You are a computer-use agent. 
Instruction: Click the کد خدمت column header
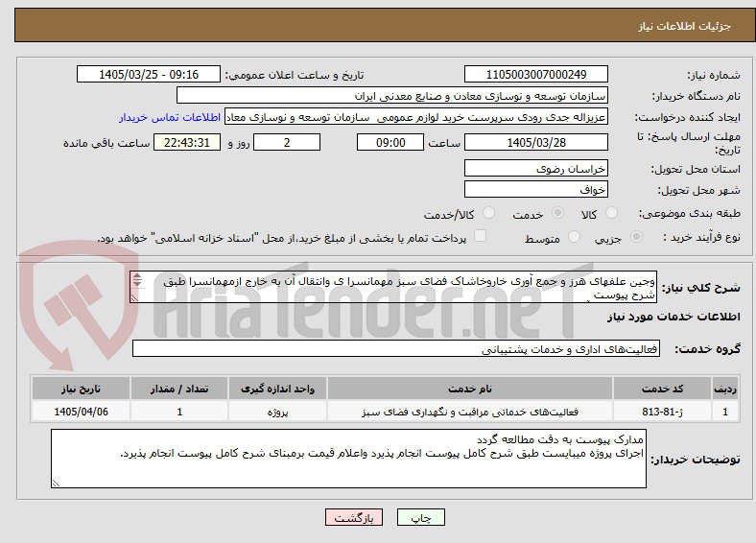(663, 389)
